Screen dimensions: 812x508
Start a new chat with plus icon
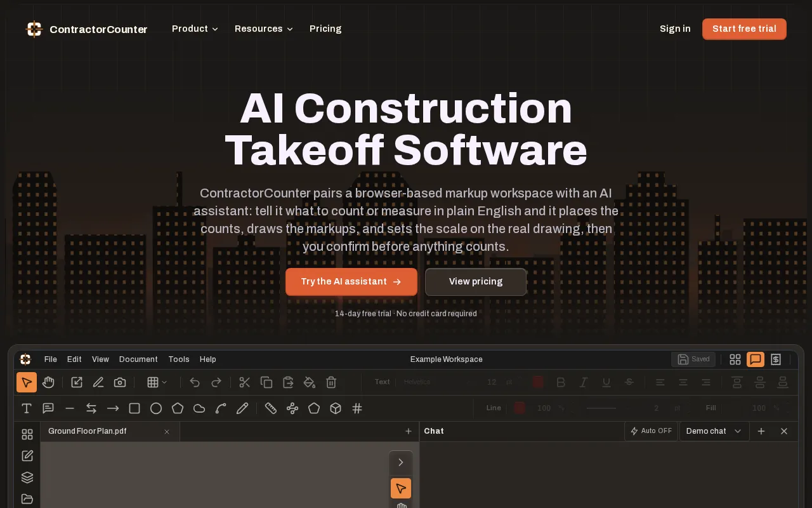[x=761, y=431]
